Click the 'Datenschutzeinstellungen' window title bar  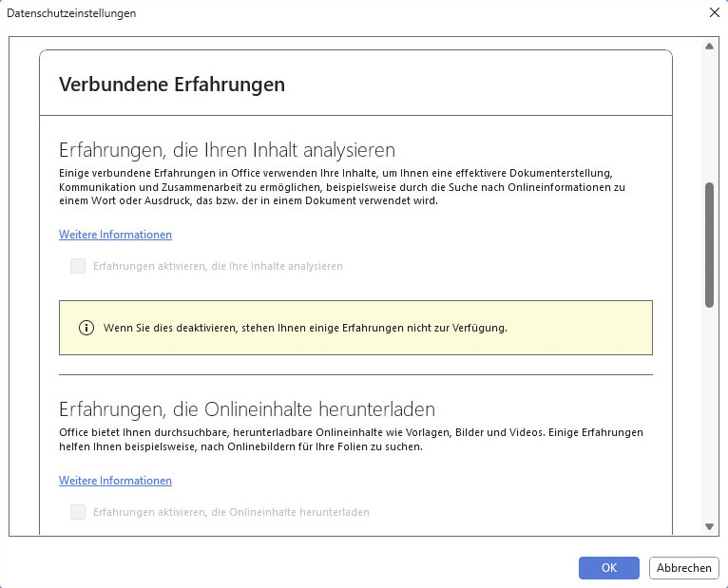click(285, 13)
